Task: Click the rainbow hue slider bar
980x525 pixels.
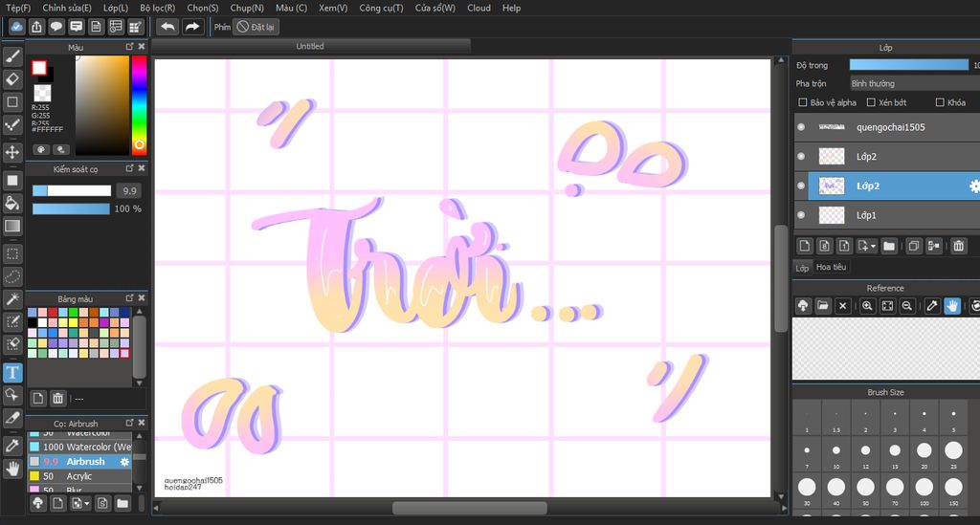Action: click(x=140, y=105)
